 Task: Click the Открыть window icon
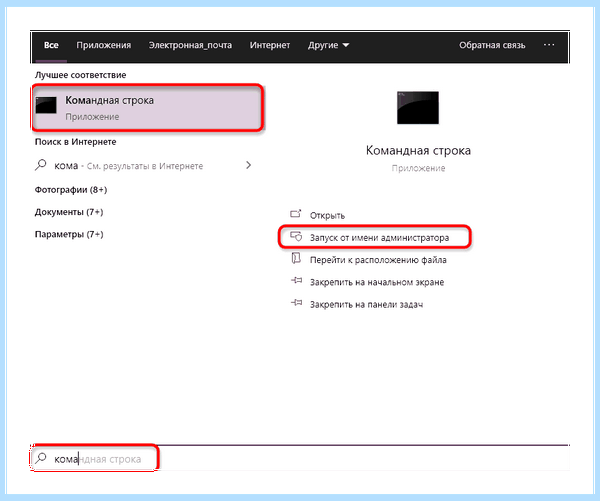(296, 214)
